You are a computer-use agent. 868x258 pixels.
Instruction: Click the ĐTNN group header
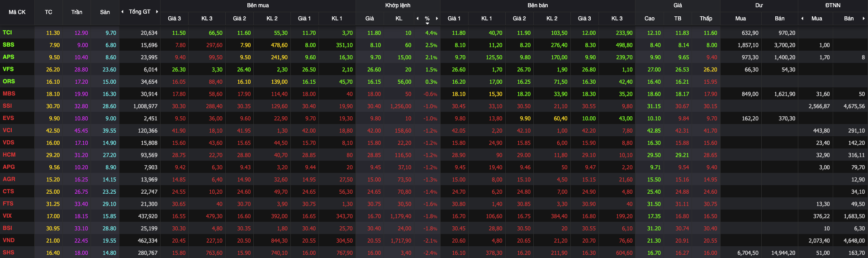pyautogui.click(x=833, y=5)
